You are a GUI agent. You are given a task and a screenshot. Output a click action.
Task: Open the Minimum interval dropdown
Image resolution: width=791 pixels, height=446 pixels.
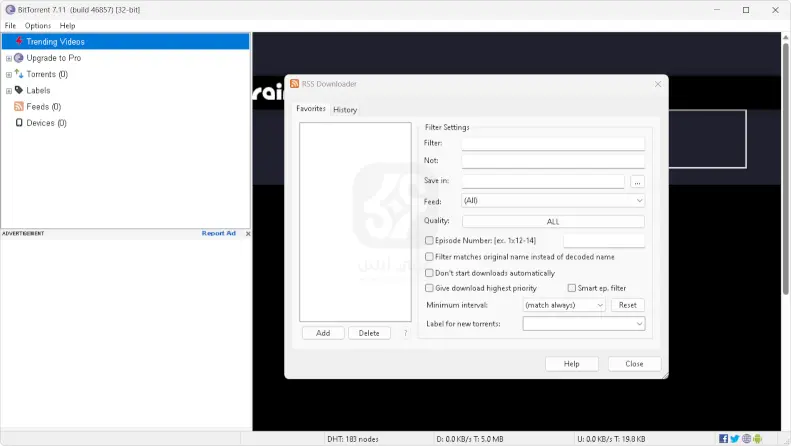coord(564,305)
